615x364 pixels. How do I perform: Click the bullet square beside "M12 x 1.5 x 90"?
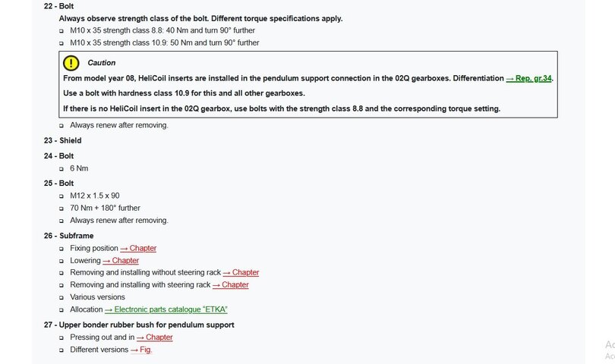[x=61, y=196]
